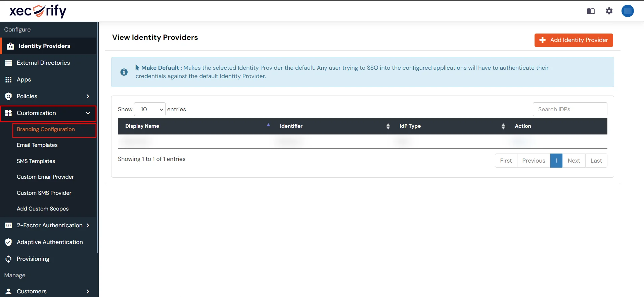Open Adaptive Authentication in the sidebar

pyautogui.click(x=48, y=242)
